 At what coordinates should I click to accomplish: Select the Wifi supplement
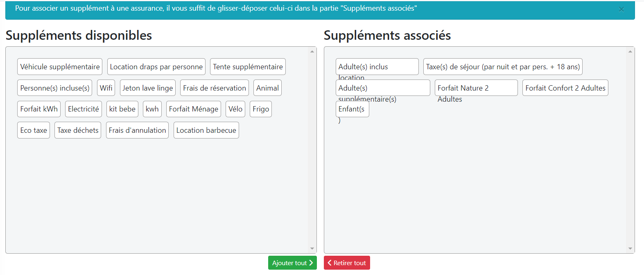pos(106,88)
